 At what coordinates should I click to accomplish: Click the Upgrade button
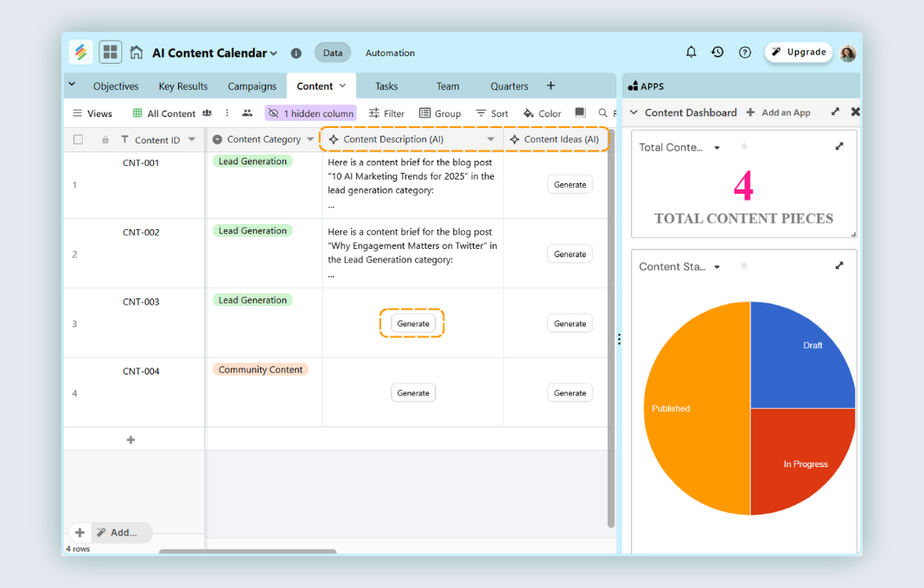click(799, 52)
